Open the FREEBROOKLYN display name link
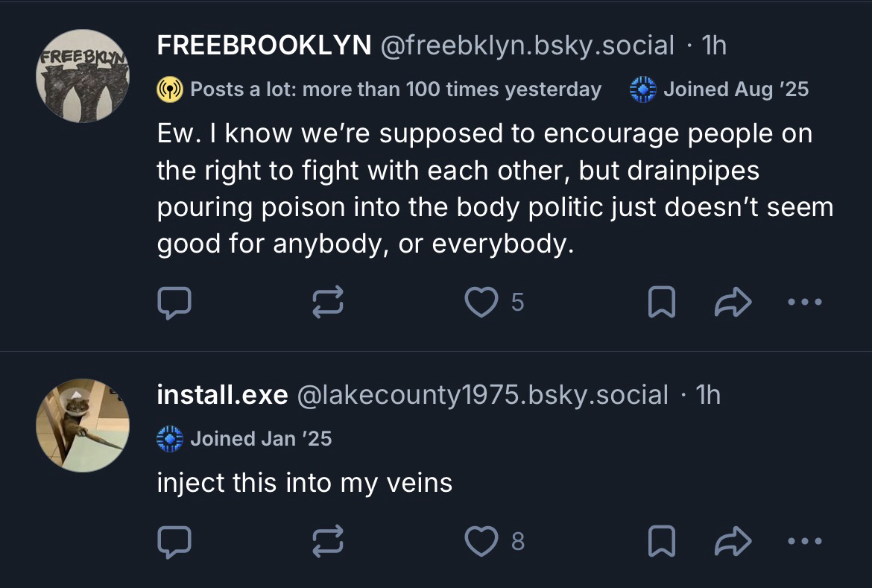The height and width of the screenshot is (588, 872). click(264, 46)
